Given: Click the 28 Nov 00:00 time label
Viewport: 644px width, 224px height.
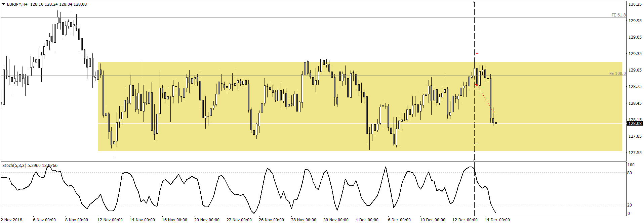Looking at the screenshot, I should click(304, 220).
